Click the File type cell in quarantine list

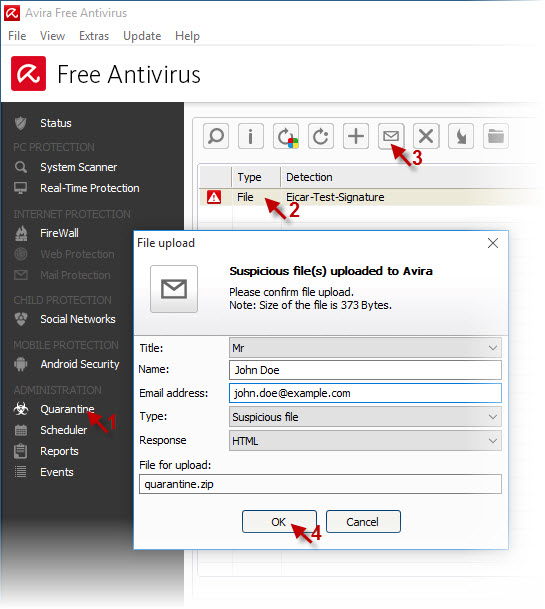click(x=246, y=197)
